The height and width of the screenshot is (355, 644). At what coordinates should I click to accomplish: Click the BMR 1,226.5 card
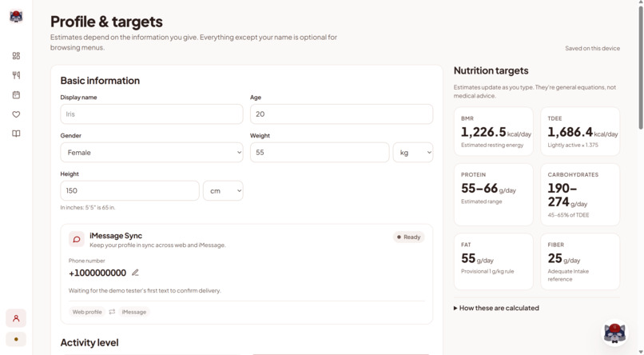coord(493,131)
